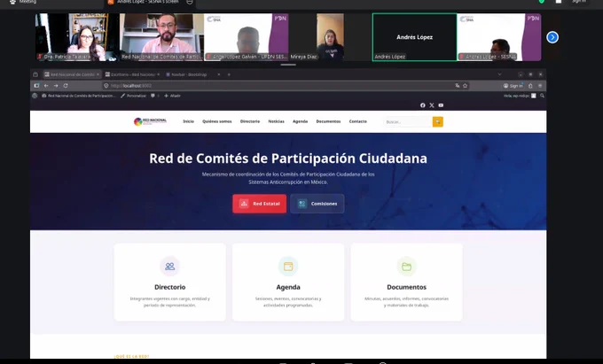Open the X (Twitter) social icon
Image resolution: width=603 pixels, height=364 pixels.
coord(432,105)
